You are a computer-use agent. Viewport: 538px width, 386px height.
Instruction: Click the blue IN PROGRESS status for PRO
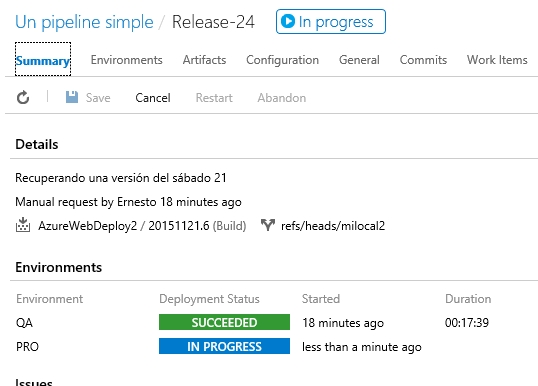pyautogui.click(x=224, y=346)
